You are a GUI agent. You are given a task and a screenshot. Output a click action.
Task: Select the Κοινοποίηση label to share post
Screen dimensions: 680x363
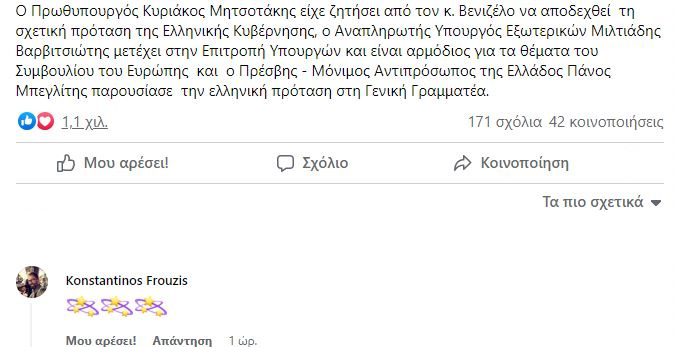tap(524, 163)
